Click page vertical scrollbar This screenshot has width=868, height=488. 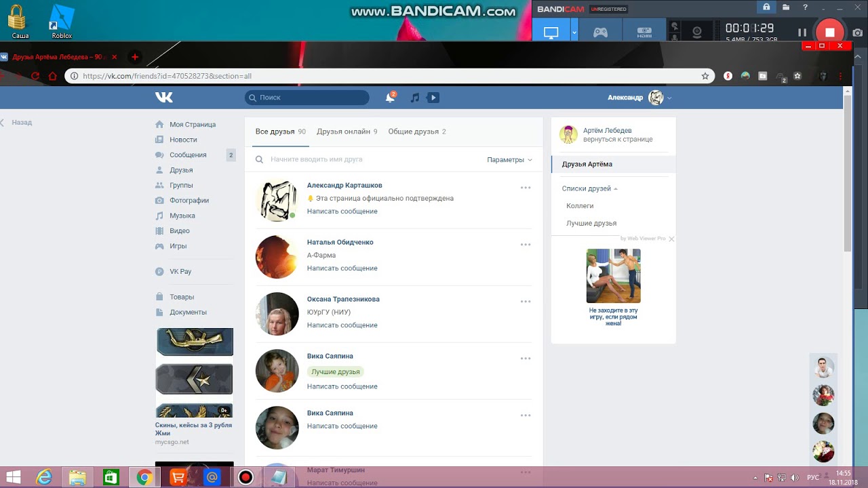tap(848, 173)
